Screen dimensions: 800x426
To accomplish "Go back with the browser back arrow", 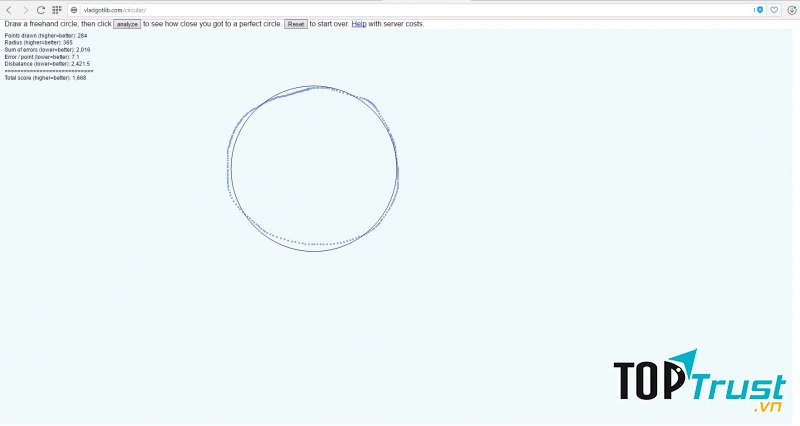I will pos(9,10).
